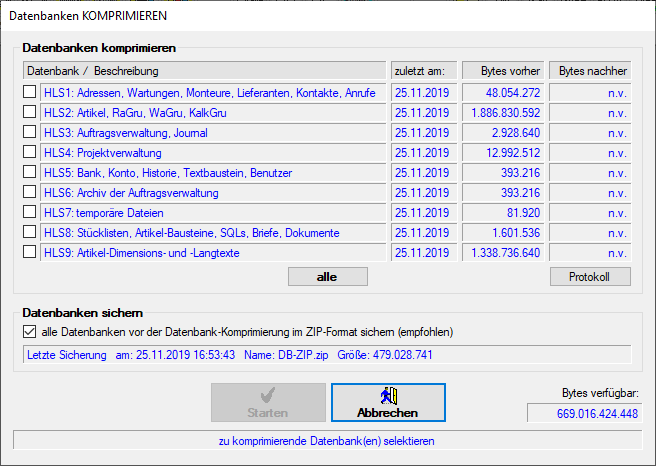Screen dimensions: 656x466
Task: Click the 'Bytes vorher' column header
Action: (x=503, y=71)
